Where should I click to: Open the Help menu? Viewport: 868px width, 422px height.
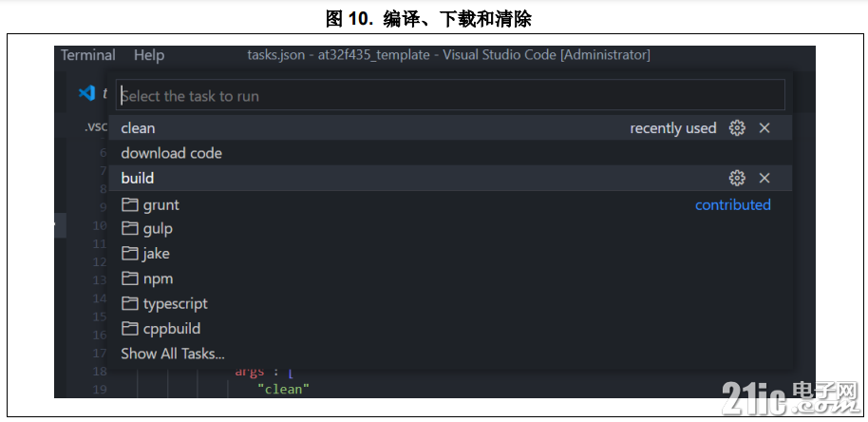tap(149, 55)
